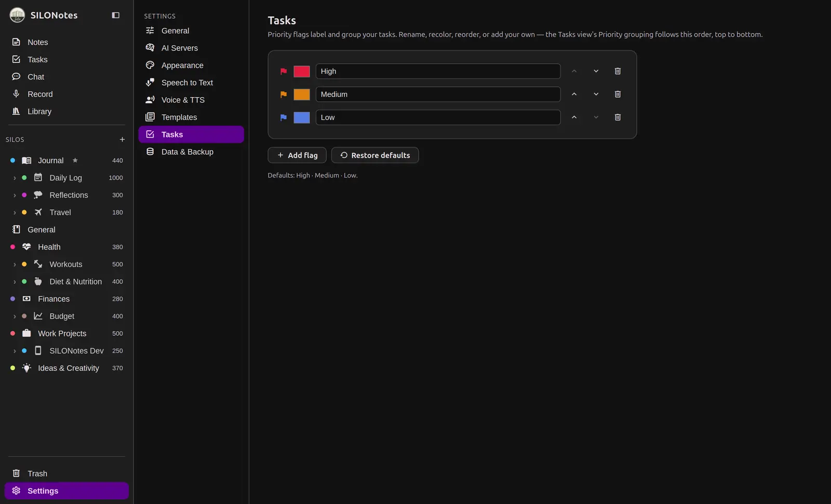Click the red flag icon in the High row
The image size is (831, 504).
pos(284,72)
